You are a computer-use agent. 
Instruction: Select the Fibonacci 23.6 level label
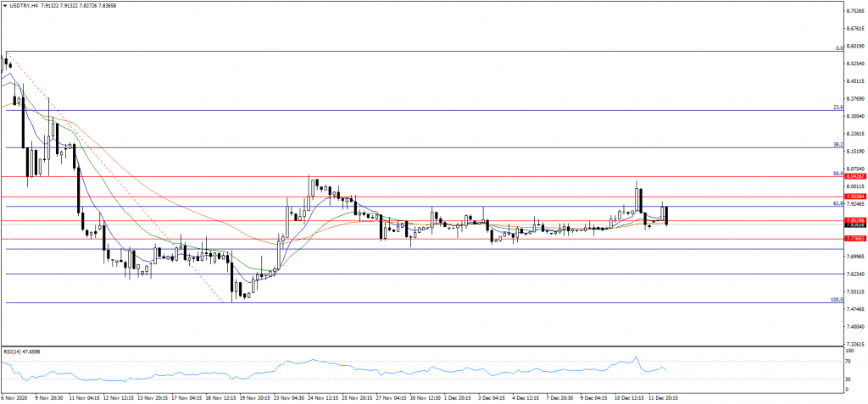[x=837, y=108]
